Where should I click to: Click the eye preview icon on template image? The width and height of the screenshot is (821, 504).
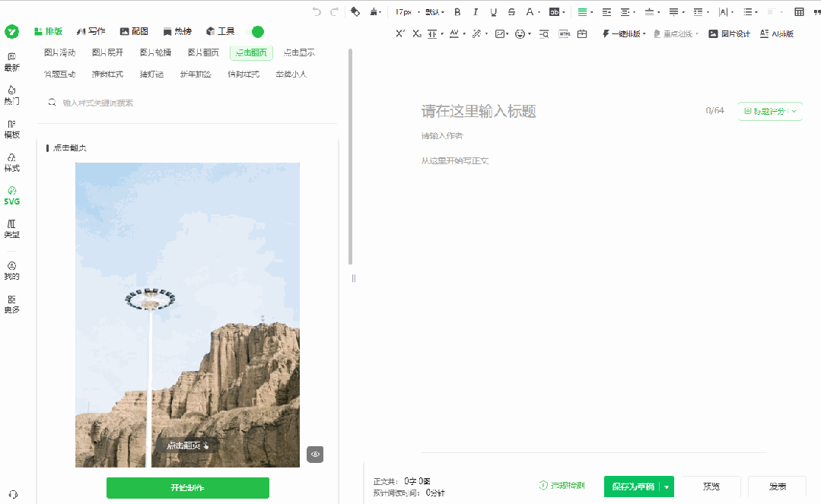(315, 455)
